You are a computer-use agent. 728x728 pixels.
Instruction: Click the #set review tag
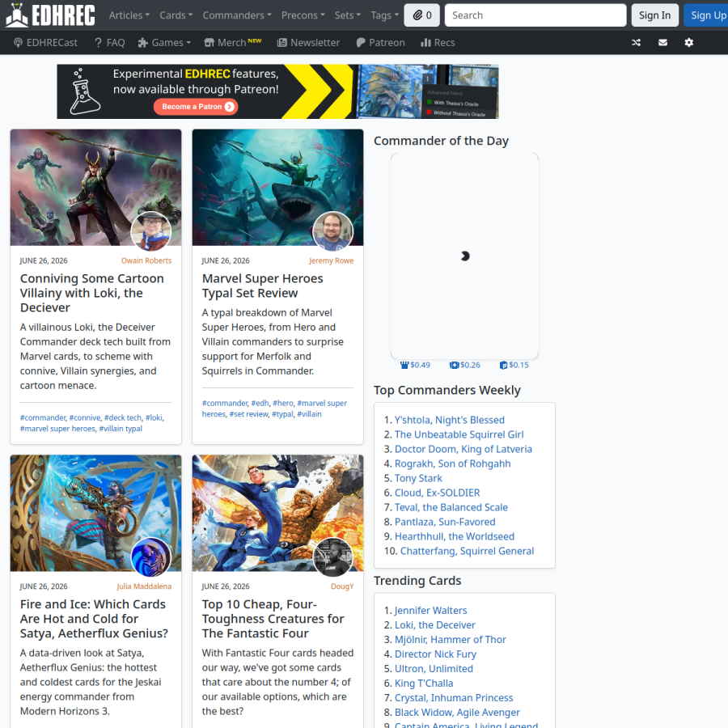point(249,413)
